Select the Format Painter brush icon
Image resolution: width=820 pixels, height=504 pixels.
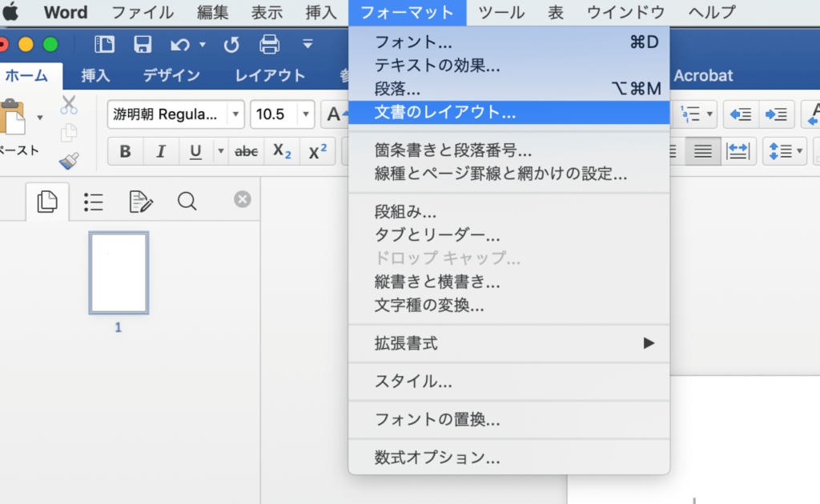[x=69, y=161]
